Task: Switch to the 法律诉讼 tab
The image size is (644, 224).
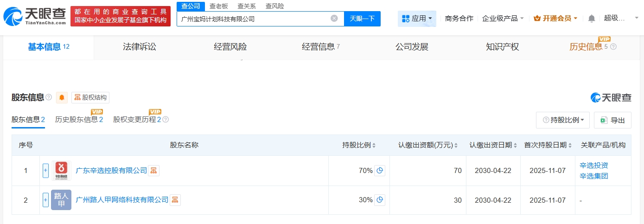Action: click(139, 47)
